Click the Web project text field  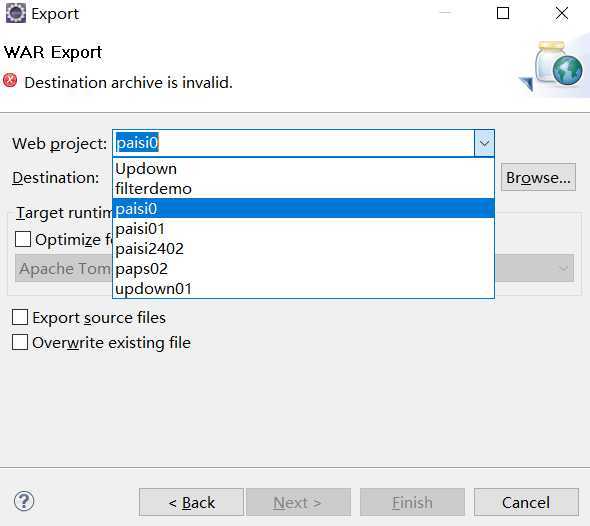click(293, 143)
